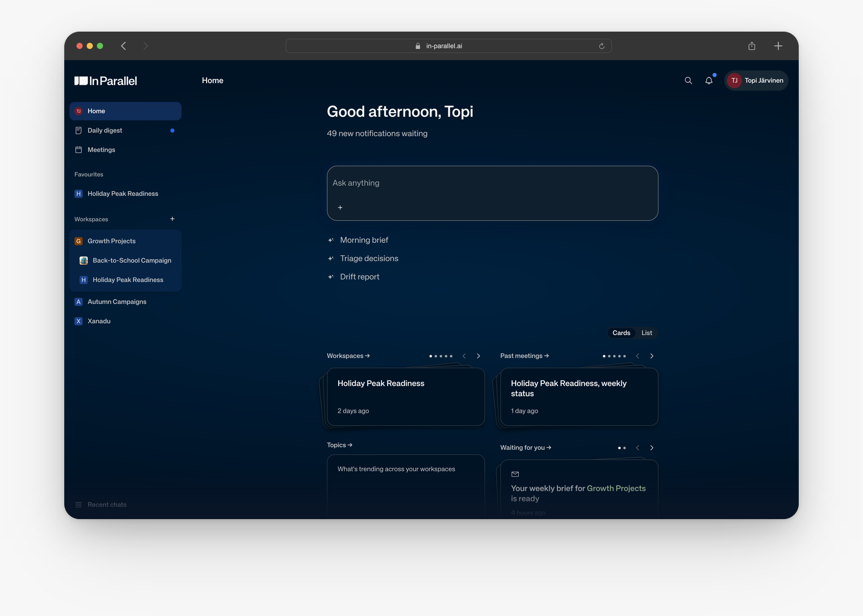This screenshot has height=616, width=863.
Task: Open the Past meetings link
Action: click(x=525, y=356)
